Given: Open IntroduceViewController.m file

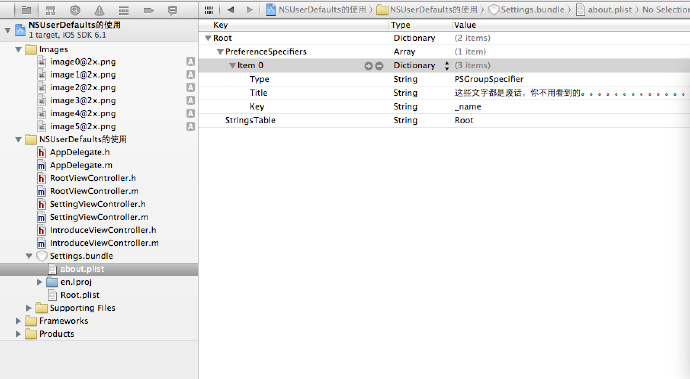Looking at the screenshot, I should click(x=104, y=243).
